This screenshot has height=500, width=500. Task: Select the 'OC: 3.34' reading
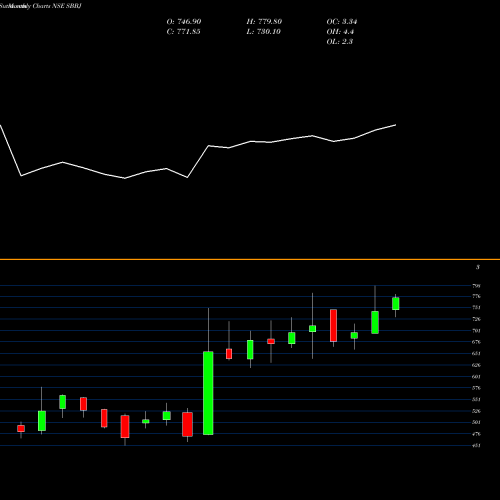click(342, 22)
